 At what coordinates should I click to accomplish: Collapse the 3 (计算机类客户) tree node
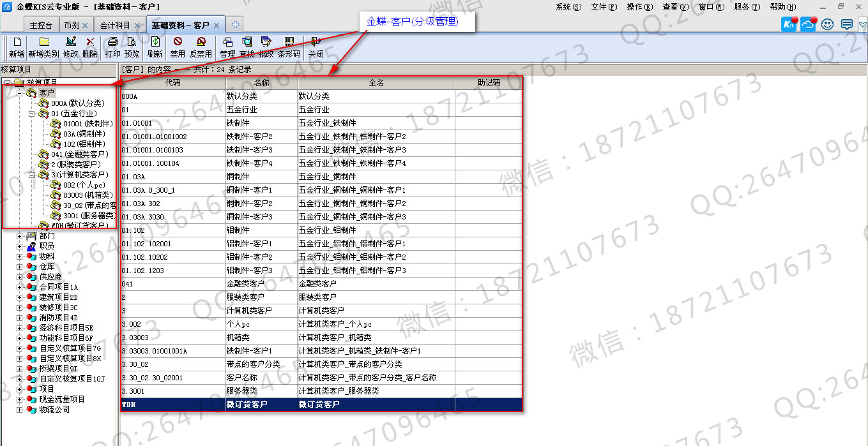click(32, 175)
